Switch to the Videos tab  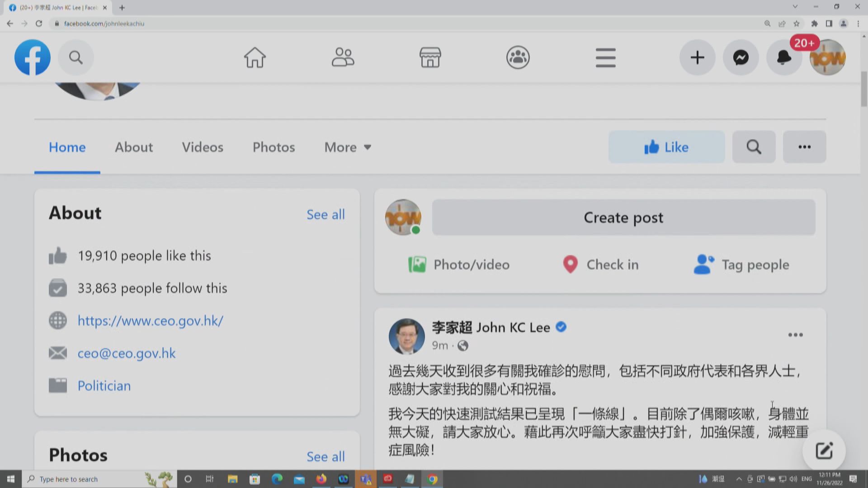tap(202, 147)
